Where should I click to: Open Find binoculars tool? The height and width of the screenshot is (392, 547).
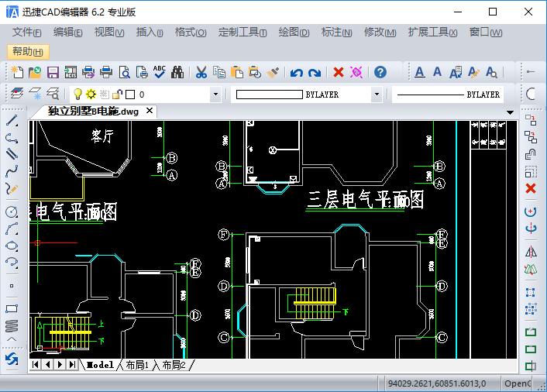pos(177,72)
